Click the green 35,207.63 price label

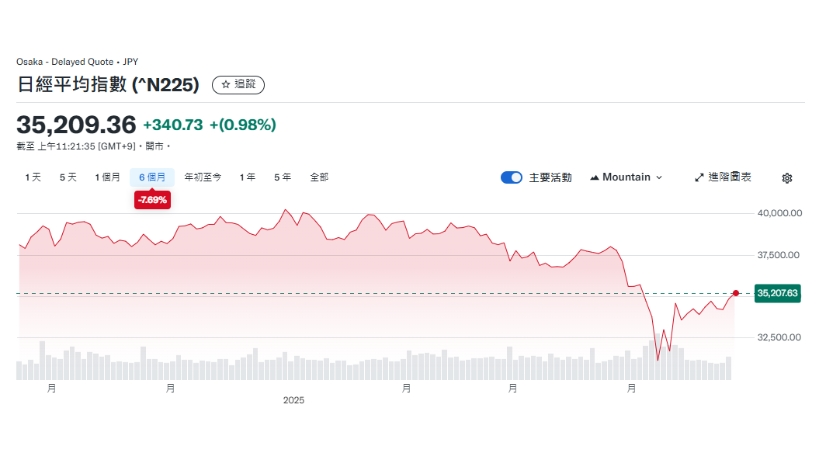point(778,293)
